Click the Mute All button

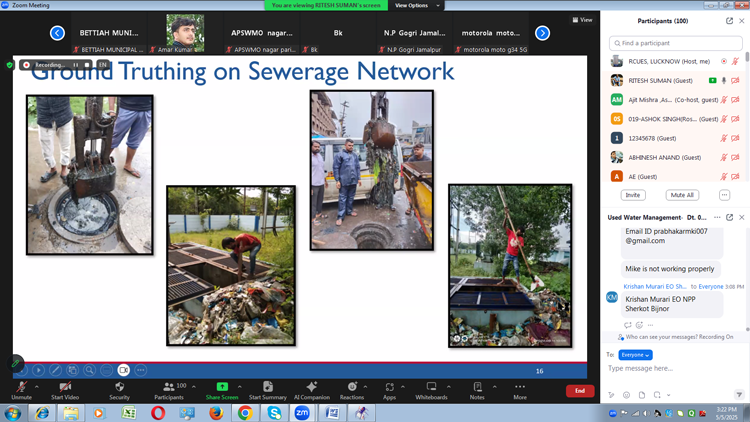coord(682,195)
